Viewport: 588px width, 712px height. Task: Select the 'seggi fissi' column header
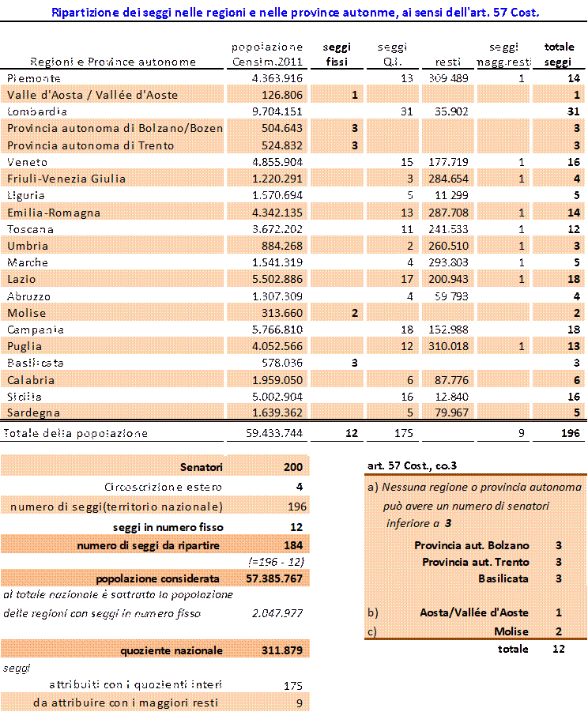337,54
